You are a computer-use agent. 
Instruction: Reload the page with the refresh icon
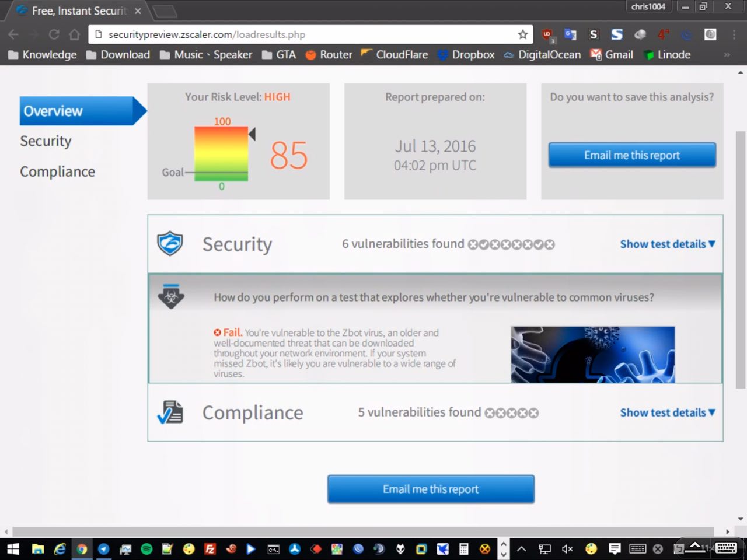pyautogui.click(x=54, y=34)
